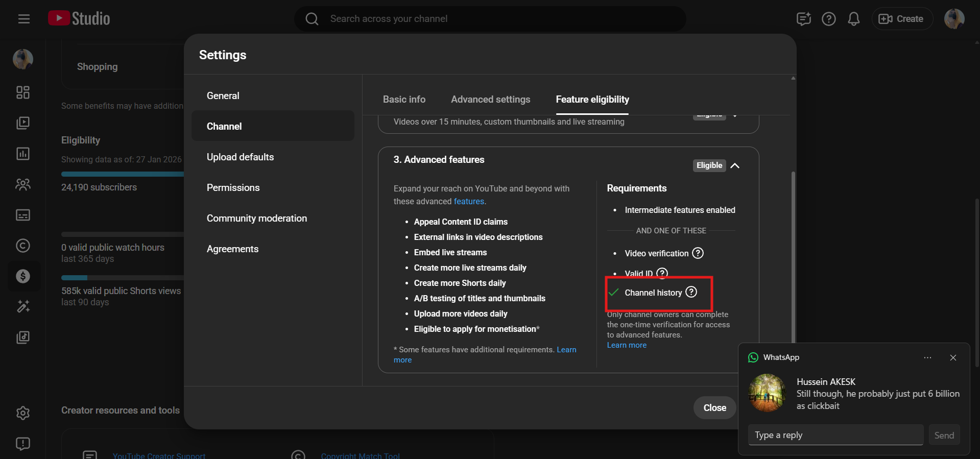Switch to the Advanced settings tab

point(490,100)
